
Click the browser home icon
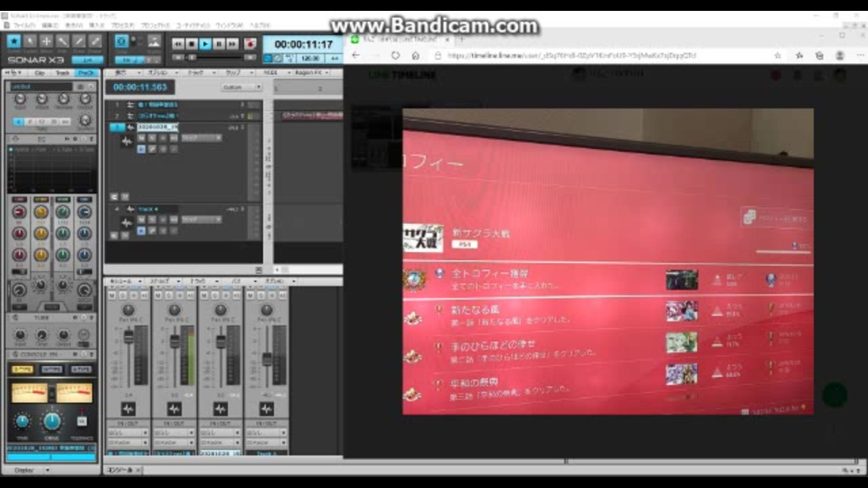(415, 55)
